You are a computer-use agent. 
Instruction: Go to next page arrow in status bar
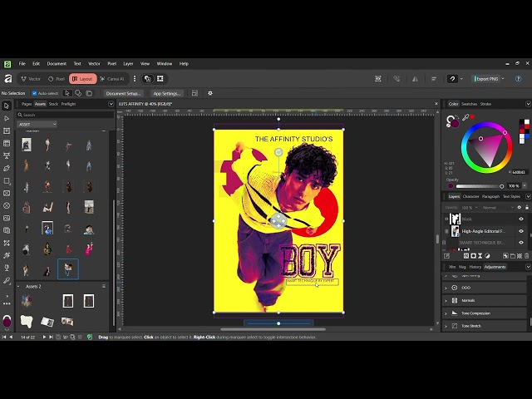pyautogui.click(x=44, y=337)
